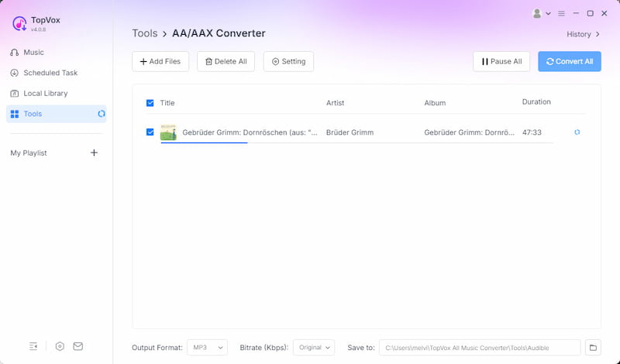Open the user account dropdown
The image size is (620, 364).
point(541,13)
